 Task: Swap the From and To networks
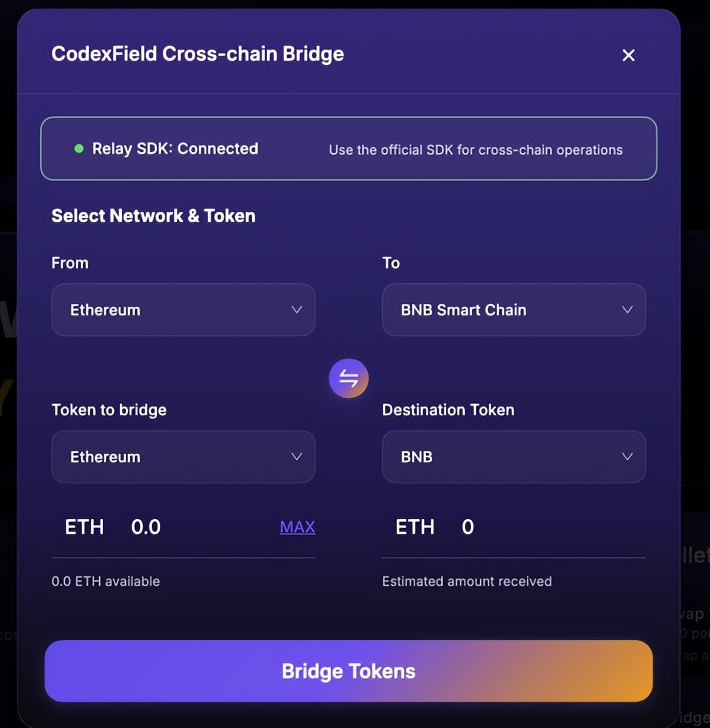tap(349, 378)
